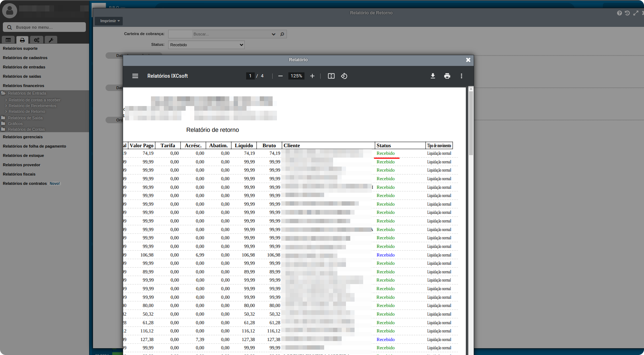Open the PDF viewer sidebar menu
This screenshot has width=644, height=355.
click(135, 76)
